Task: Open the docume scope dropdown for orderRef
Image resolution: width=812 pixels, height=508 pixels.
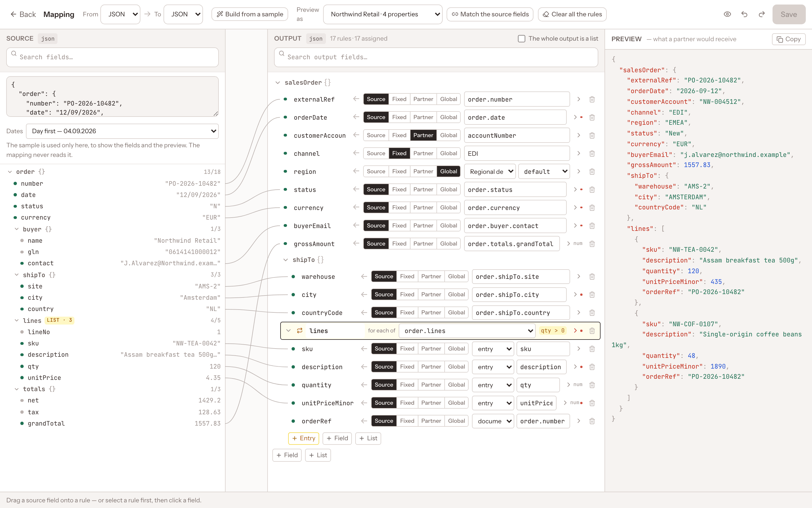Action: click(x=493, y=421)
